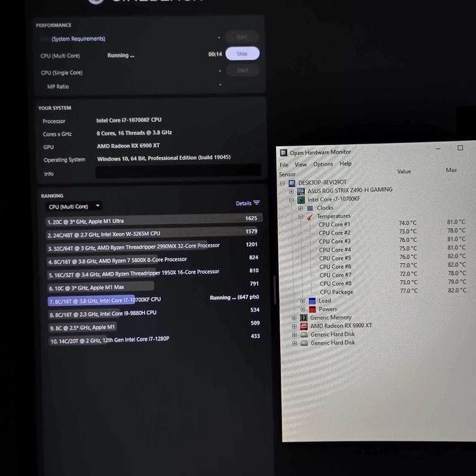
Task: Expand the Load node
Action: coord(303,301)
